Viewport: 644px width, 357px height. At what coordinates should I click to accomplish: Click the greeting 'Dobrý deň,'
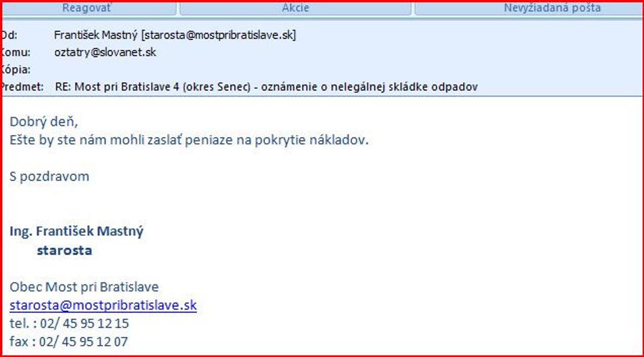(x=43, y=122)
